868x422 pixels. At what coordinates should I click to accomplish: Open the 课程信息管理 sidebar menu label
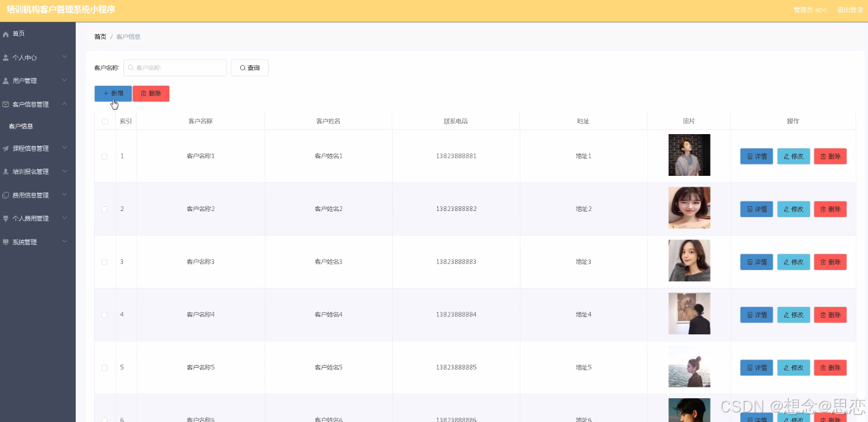pos(30,148)
